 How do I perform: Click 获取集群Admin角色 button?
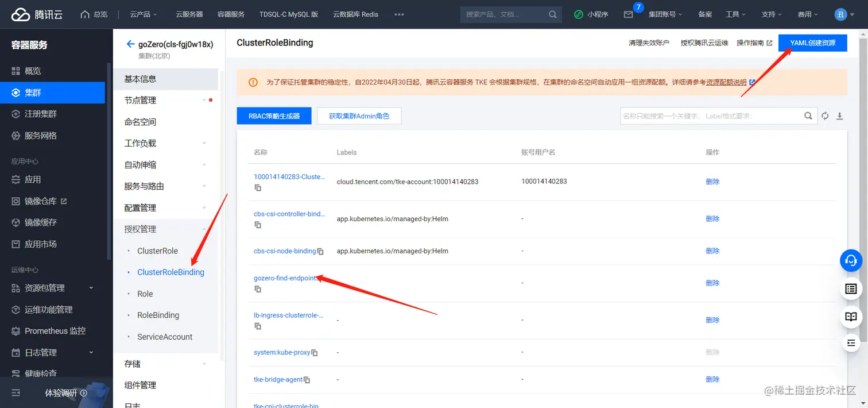click(359, 116)
